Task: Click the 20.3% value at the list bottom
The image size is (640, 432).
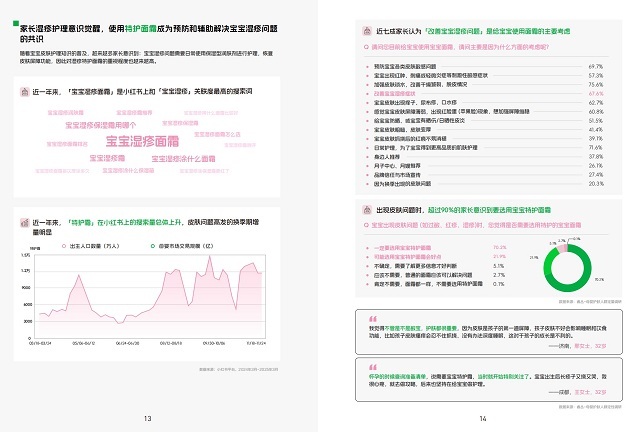Action: 596,184
